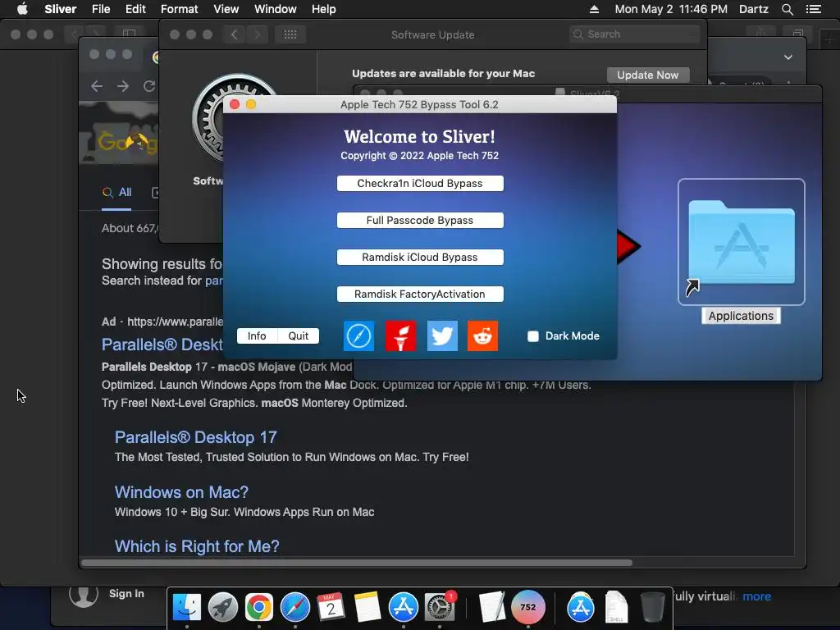840x630 pixels.
Task: Open the 752 Sliver app in Dock
Action: click(x=528, y=608)
